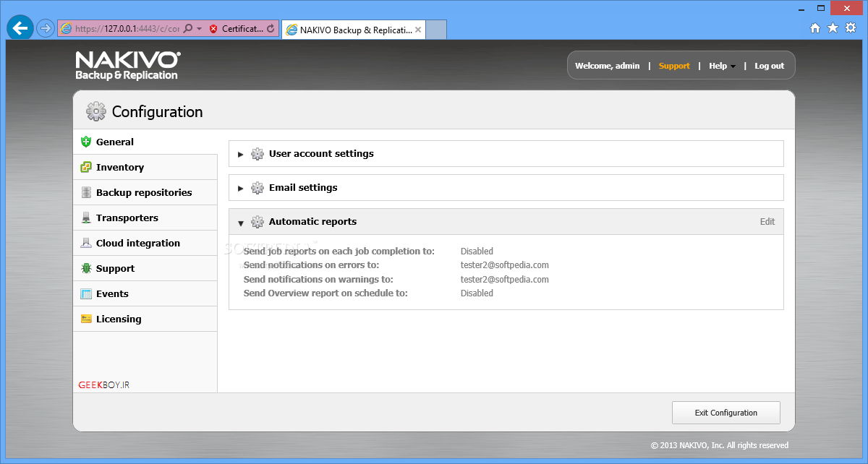Click errors notification email tester2@softpedia.com
868x464 pixels.
[x=505, y=265]
